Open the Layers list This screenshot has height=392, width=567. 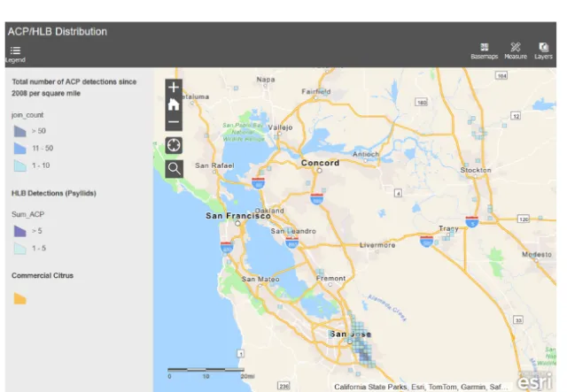543,48
